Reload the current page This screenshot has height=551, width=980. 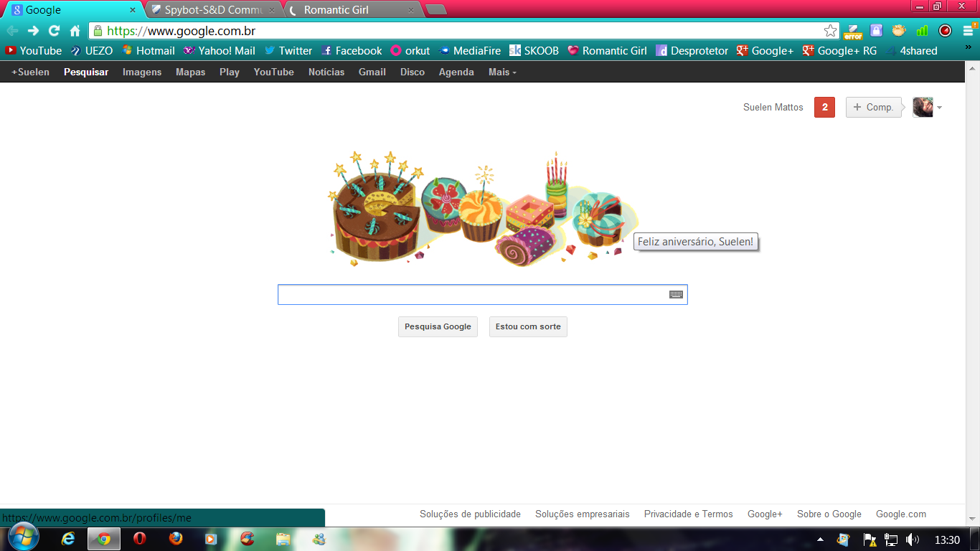click(54, 31)
